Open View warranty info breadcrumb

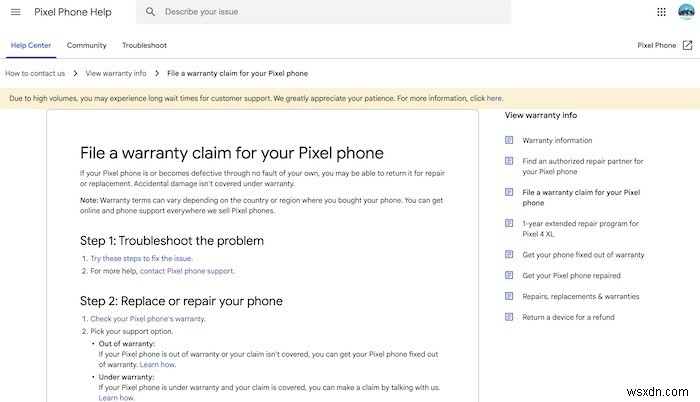pyautogui.click(x=116, y=73)
